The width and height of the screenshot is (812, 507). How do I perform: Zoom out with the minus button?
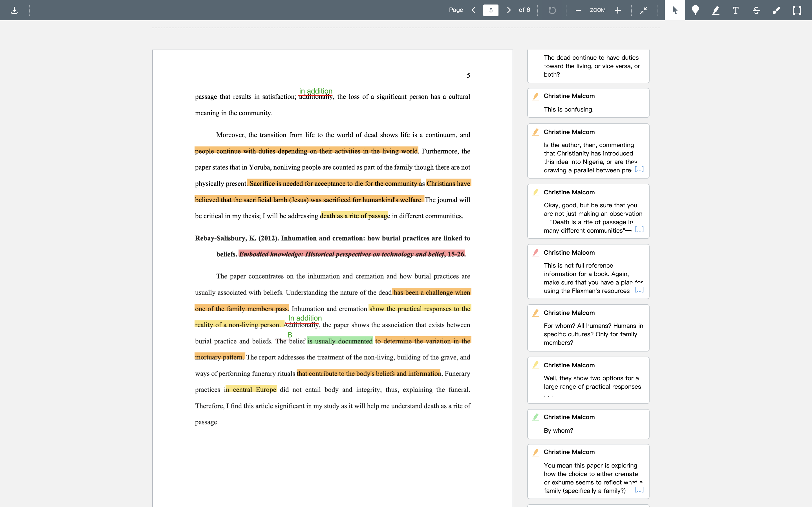578,10
